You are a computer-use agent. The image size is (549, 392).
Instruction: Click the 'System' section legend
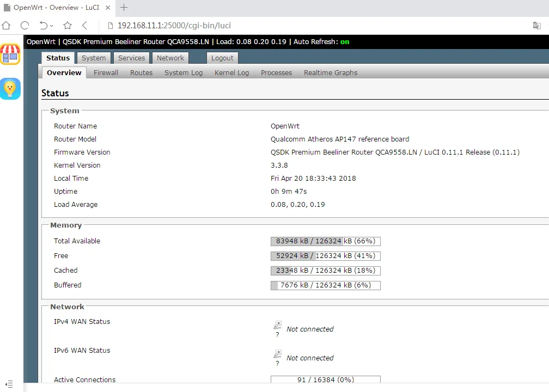click(64, 111)
